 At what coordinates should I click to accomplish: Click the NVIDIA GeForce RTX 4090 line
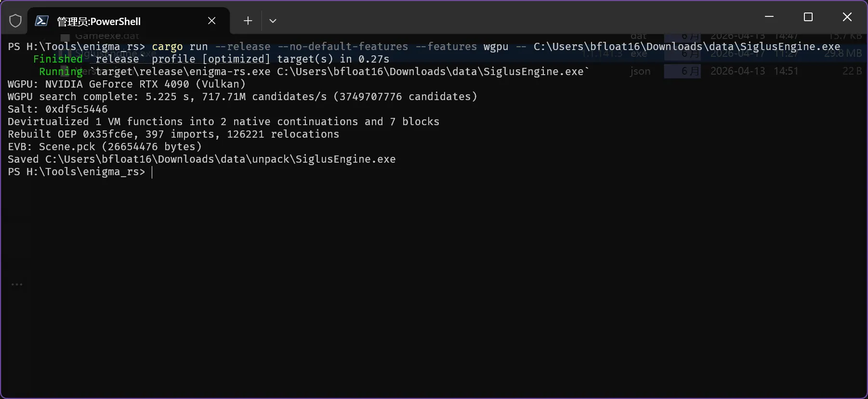tap(127, 84)
